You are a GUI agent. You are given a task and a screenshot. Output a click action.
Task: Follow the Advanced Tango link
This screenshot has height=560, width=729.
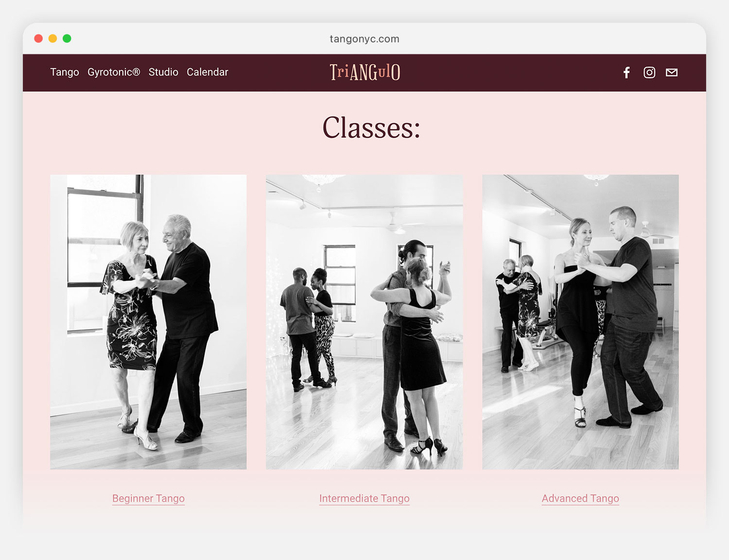click(580, 498)
